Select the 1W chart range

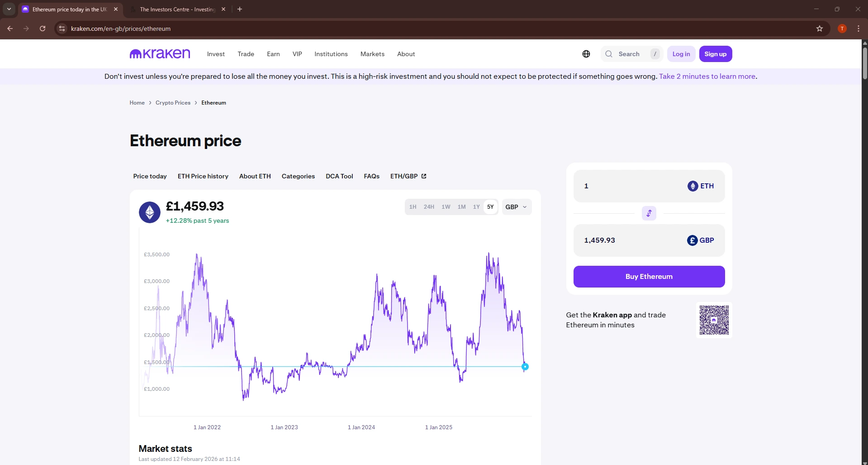coord(446,207)
